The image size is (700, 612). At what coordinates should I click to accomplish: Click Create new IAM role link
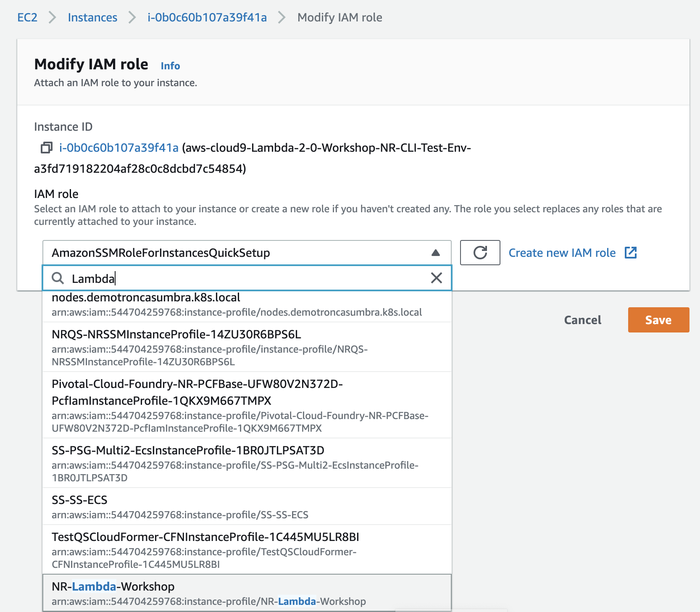coord(562,253)
